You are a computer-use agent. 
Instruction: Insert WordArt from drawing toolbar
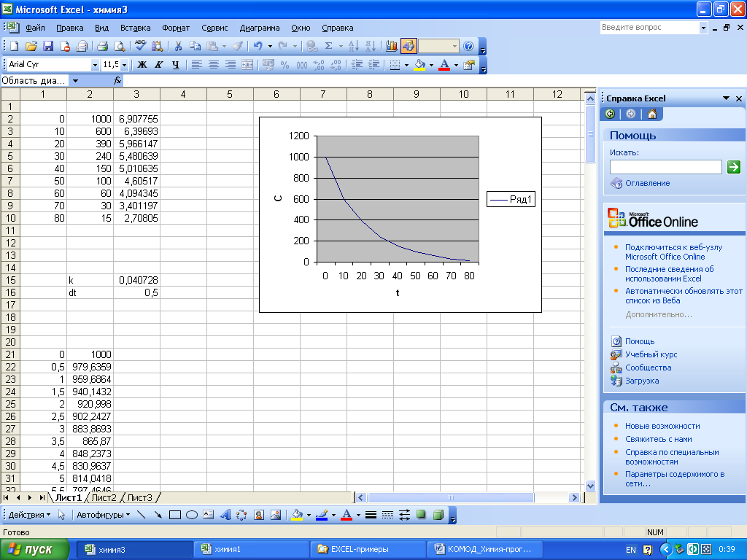pos(225,515)
